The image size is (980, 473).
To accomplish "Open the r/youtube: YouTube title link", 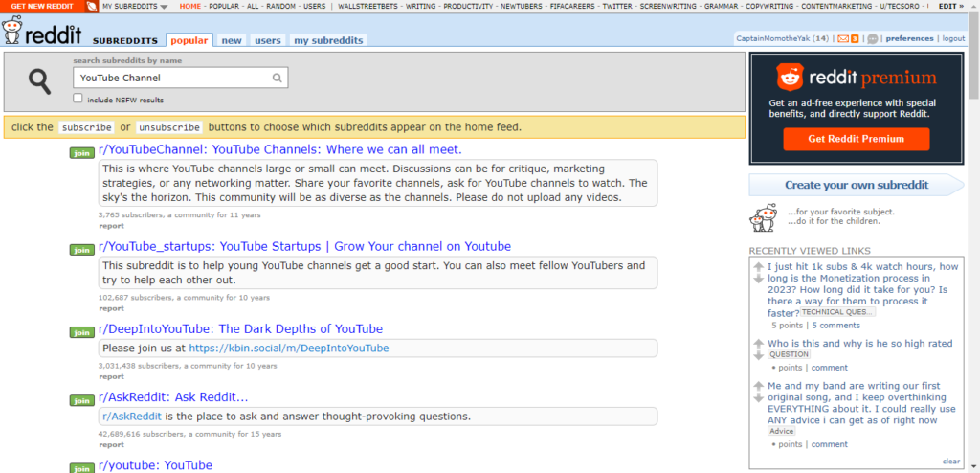I will [155, 465].
